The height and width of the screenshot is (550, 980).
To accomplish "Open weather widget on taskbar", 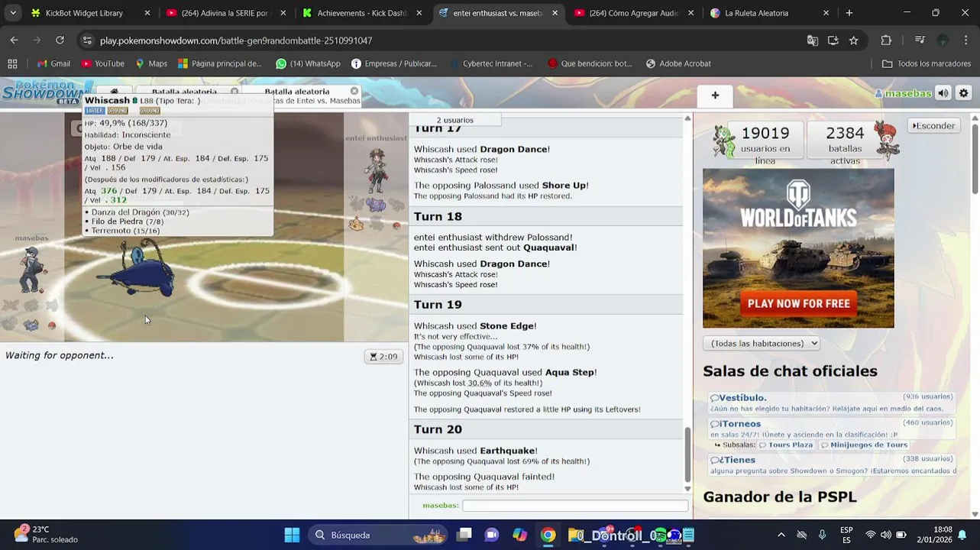I will [46, 535].
